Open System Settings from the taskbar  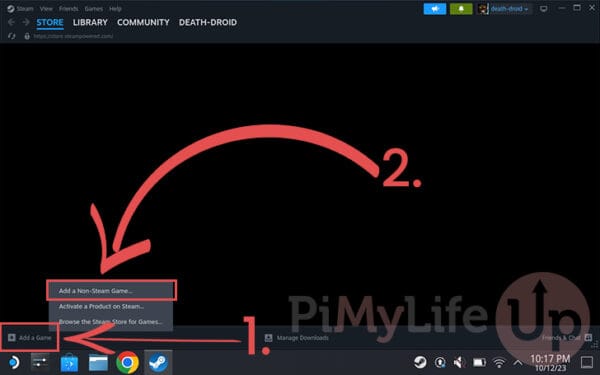[40, 362]
